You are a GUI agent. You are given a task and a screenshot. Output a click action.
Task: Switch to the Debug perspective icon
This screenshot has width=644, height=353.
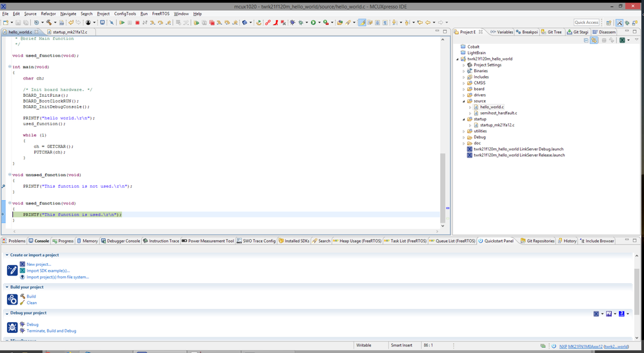pyautogui.click(x=627, y=23)
